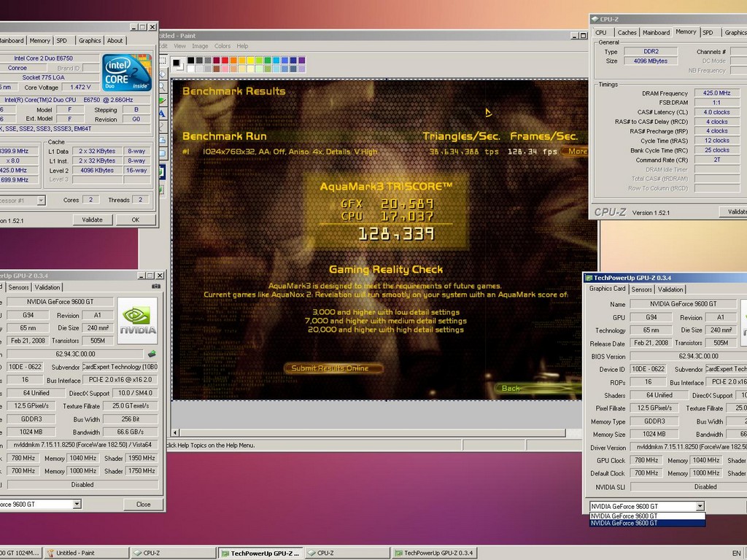This screenshot has height=560, width=747.
Task: Open the GPU selector dropdown in left GPU-Z
Action: 77,505
